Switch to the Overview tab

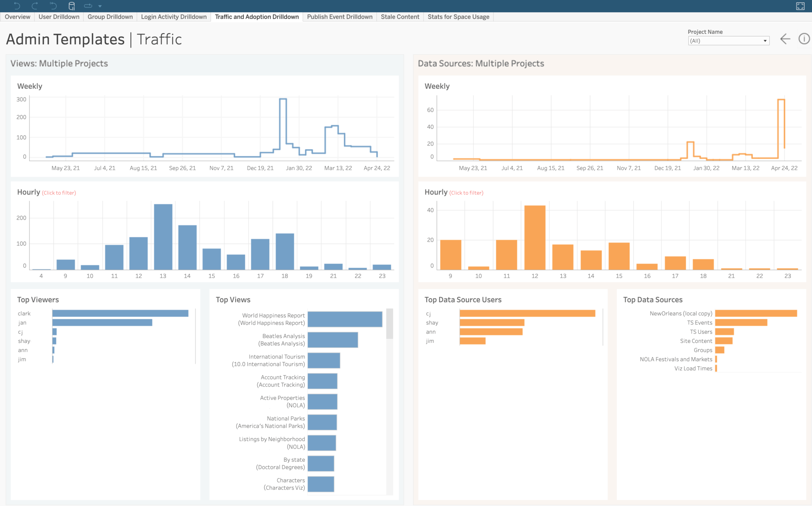pyautogui.click(x=18, y=16)
